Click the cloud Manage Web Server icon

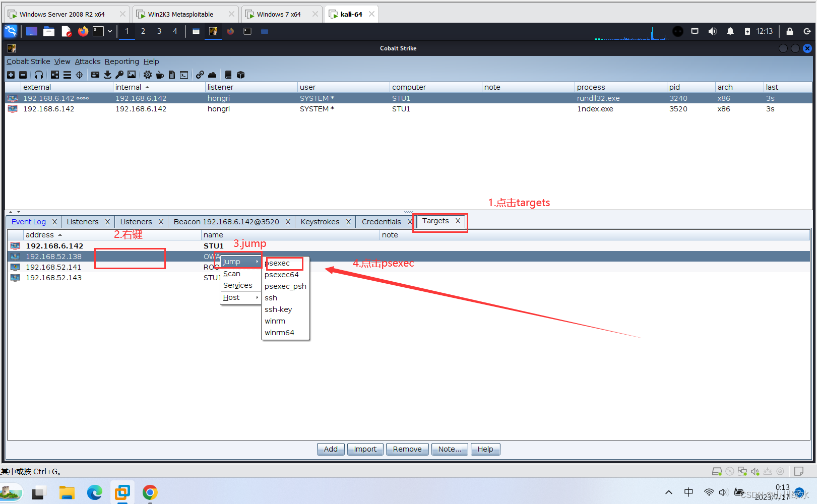[212, 75]
